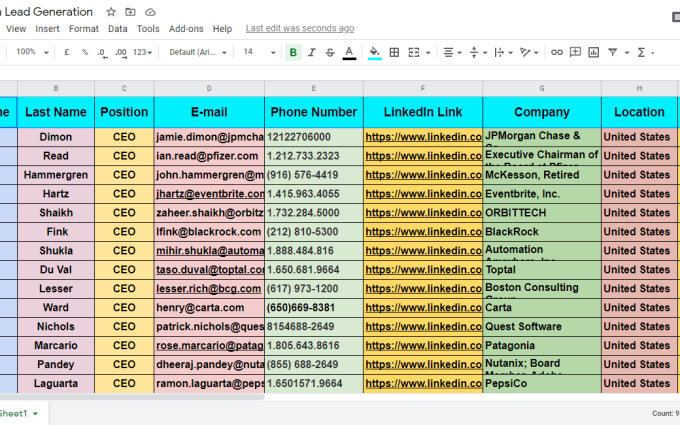Open the Add-ons menu
The image size is (680, 425).
186,29
